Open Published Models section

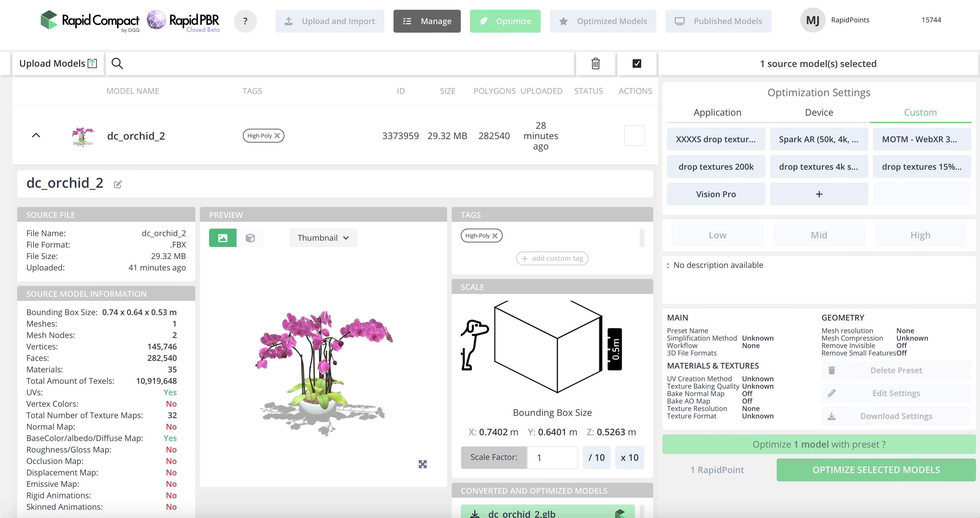click(x=718, y=21)
